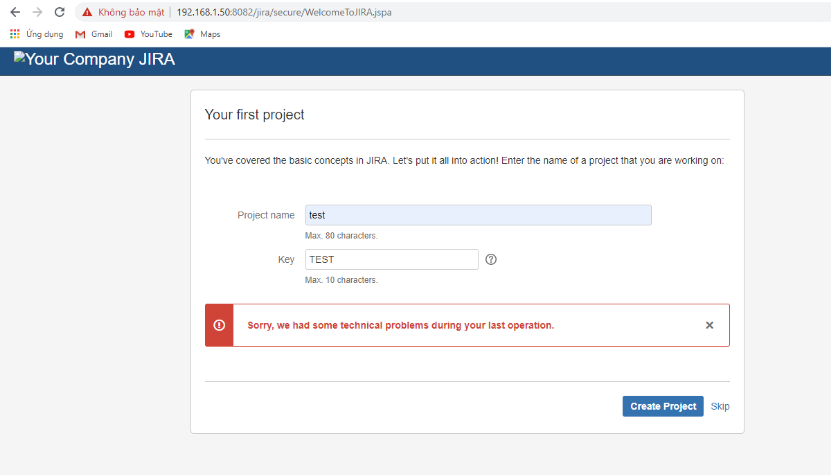Click the 'Sorry, we had some technical problems' message
The height and width of the screenshot is (475, 831).
[401, 326]
